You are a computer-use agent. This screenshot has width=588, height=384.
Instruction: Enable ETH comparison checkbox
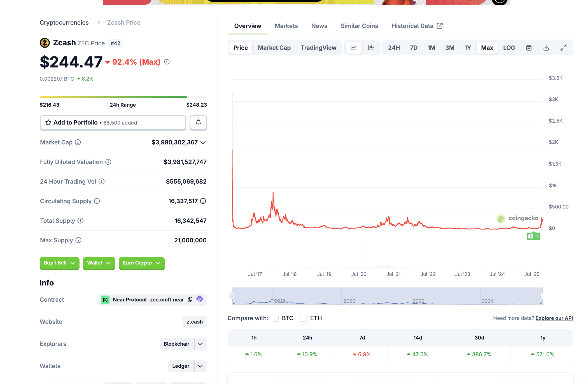304,318
